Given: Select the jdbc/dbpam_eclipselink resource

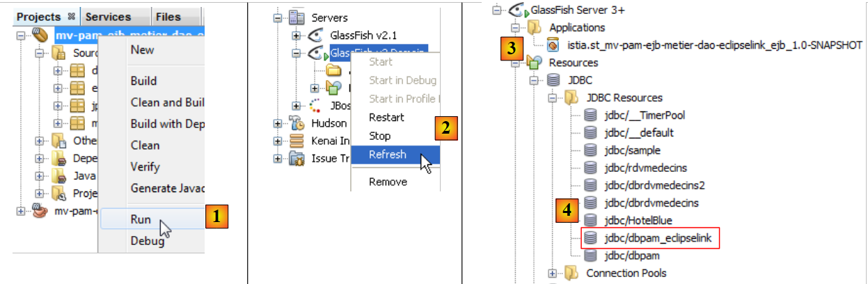Looking at the screenshot, I should [650, 238].
